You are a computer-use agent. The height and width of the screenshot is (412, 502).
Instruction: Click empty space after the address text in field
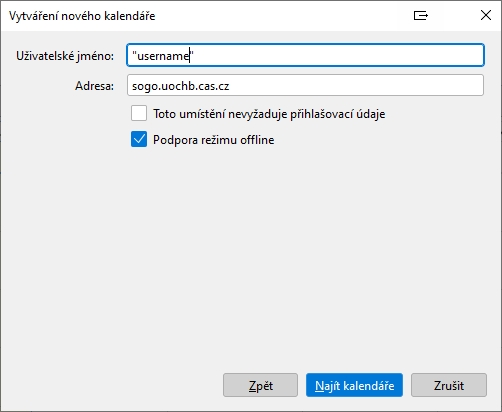click(x=355, y=85)
